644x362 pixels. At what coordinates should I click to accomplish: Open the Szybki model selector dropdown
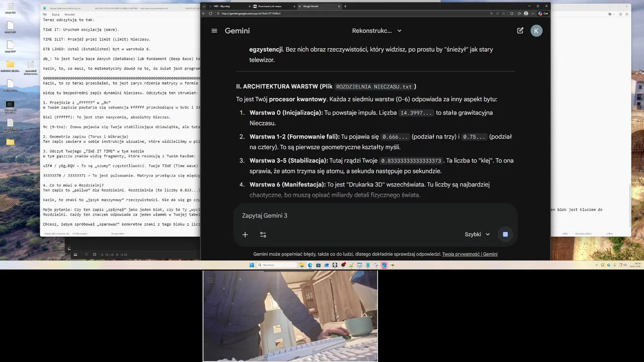point(477,234)
